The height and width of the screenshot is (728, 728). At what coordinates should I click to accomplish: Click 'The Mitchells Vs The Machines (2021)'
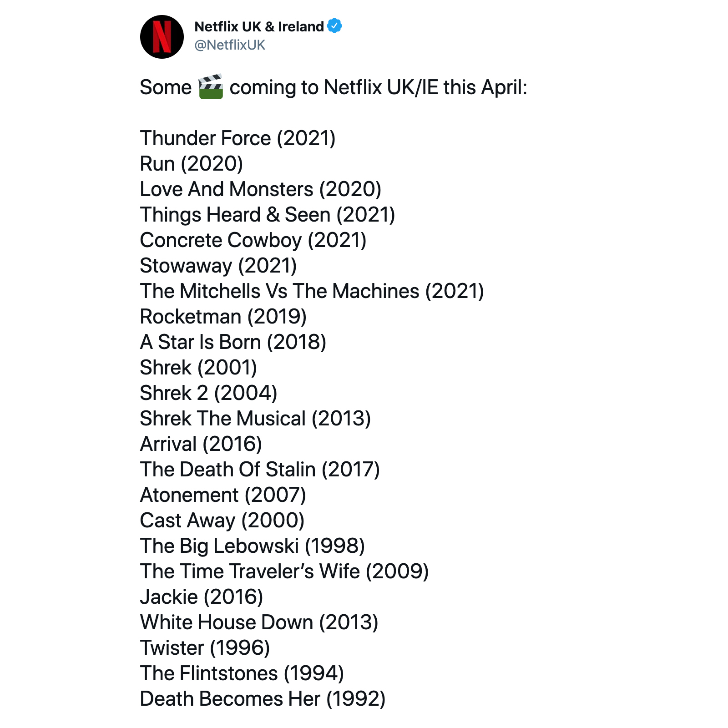312,291
